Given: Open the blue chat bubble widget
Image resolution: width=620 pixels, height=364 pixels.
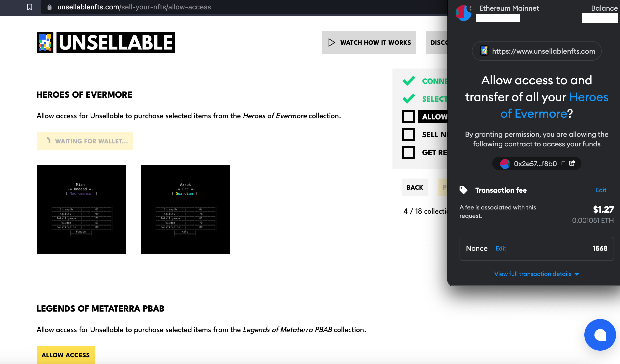Looking at the screenshot, I should click(600, 335).
